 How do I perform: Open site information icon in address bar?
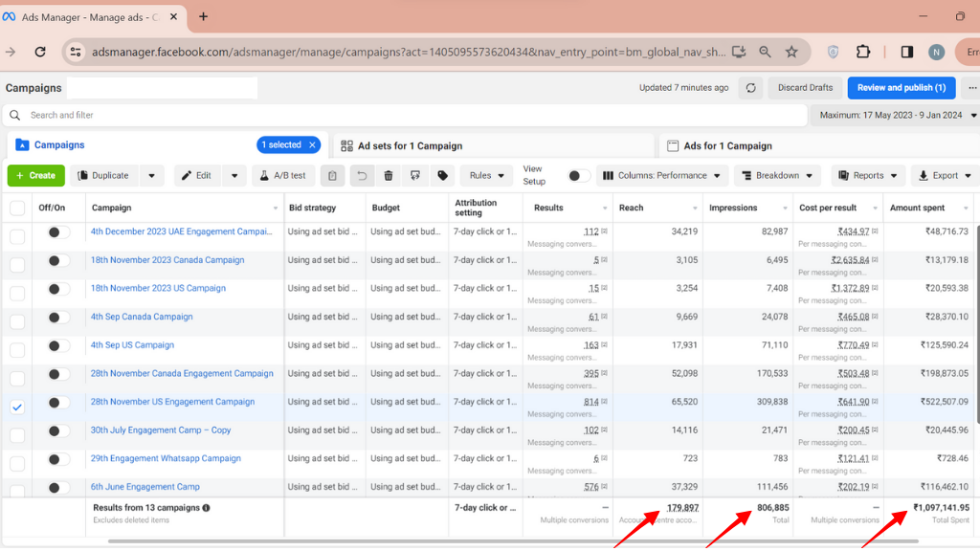pyautogui.click(x=76, y=52)
